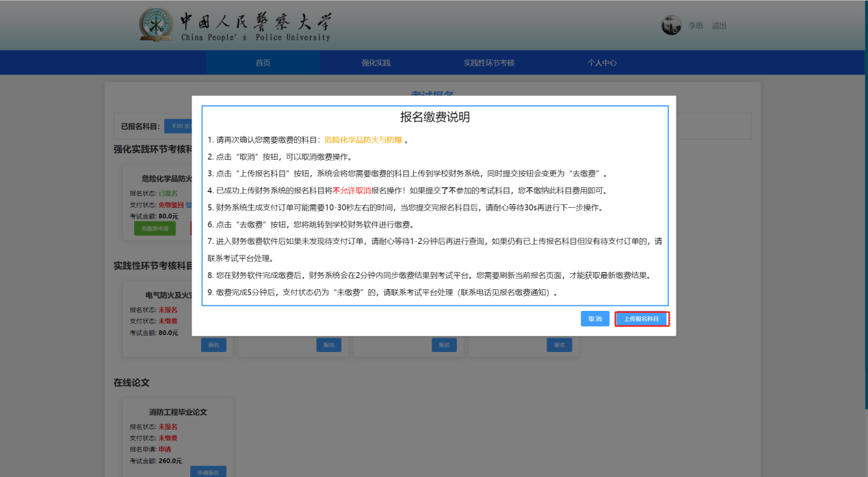Click the 申请报名 button for thesis
Viewport: 868px width, 477px height.
[x=208, y=472]
